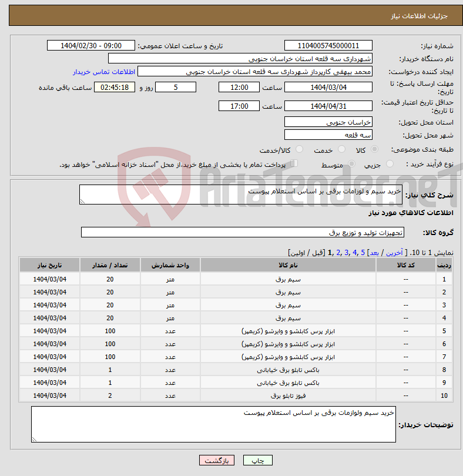Click the شرح کلی نیاز text area
This screenshot has width=463, height=476.
click(241, 195)
